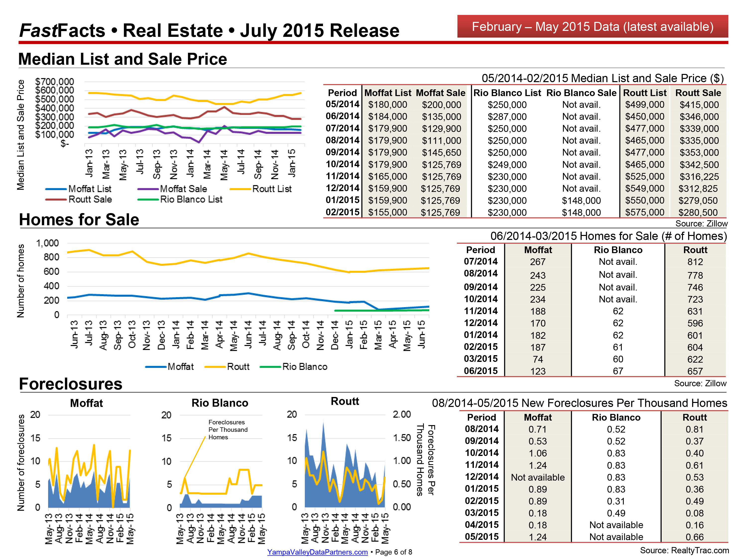Select the $280,500 Routt Sale value
This screenshot has width=747, height=560.
(x=698, y=212)
